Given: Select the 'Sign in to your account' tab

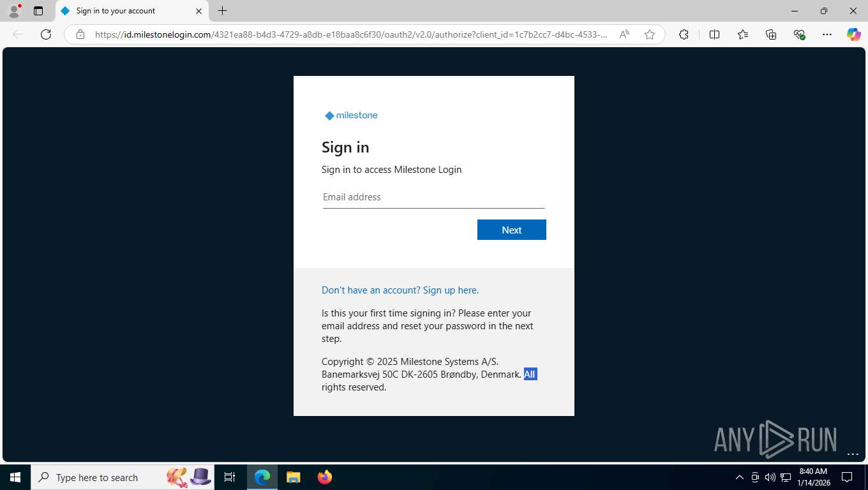Looking at the screenshot, I should pyautogui.click(x=132, y=11).
